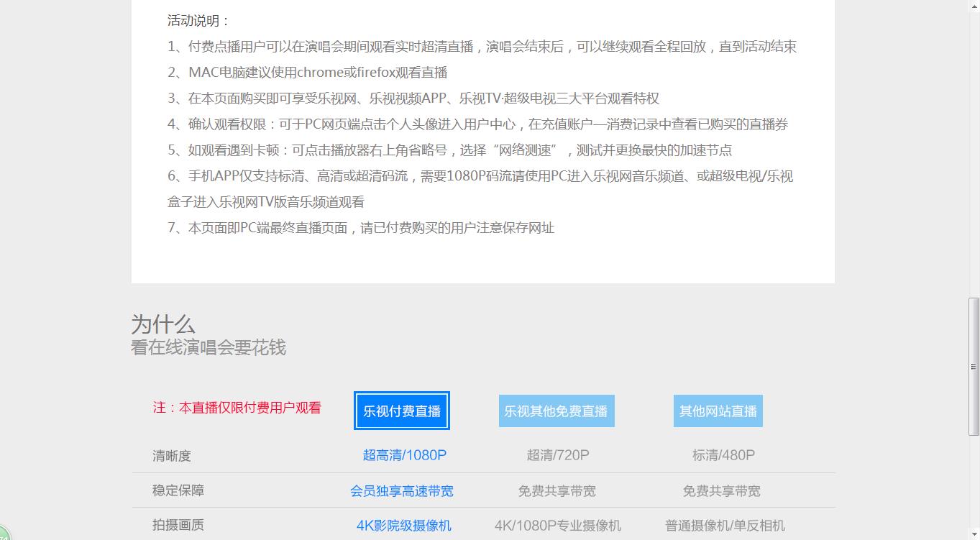The image size is (980, 540).
Task: Click the 为什么 heading
Action: pyautogui.click(x=163, y=324)
